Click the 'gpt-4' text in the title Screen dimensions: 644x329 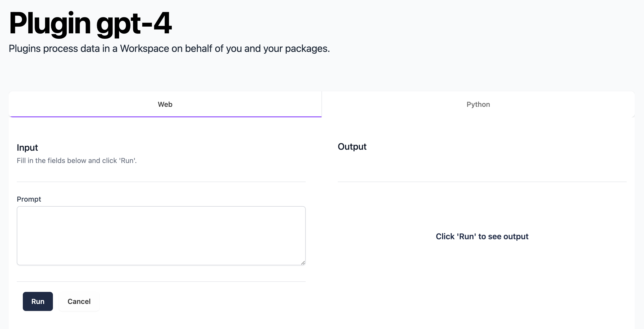pos(134,23)
